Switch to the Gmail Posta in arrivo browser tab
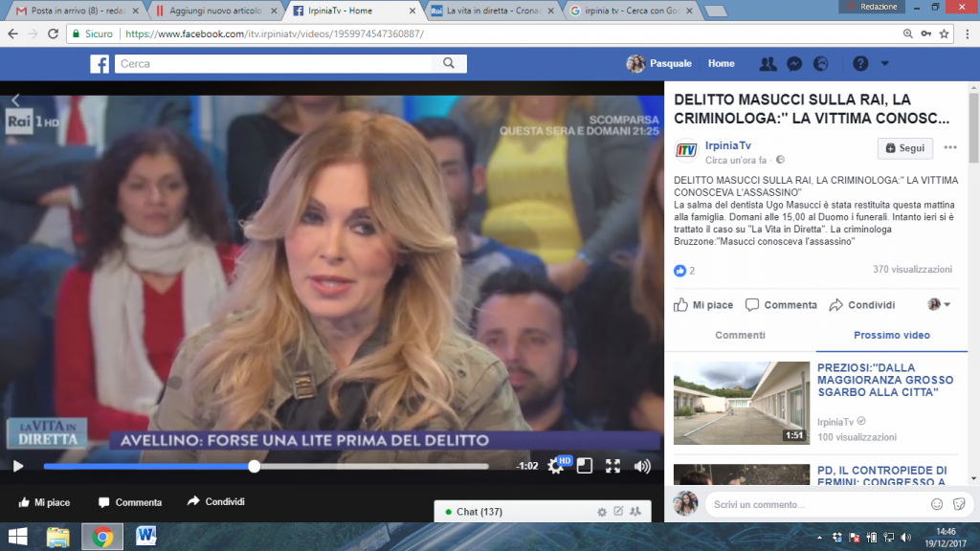980x551 pixels. tap(72, 11)
